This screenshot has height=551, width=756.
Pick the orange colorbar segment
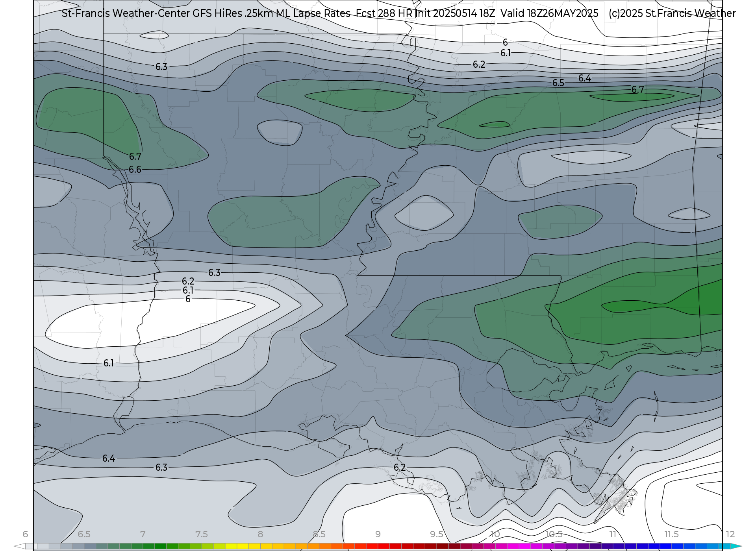tap(313, 546)
